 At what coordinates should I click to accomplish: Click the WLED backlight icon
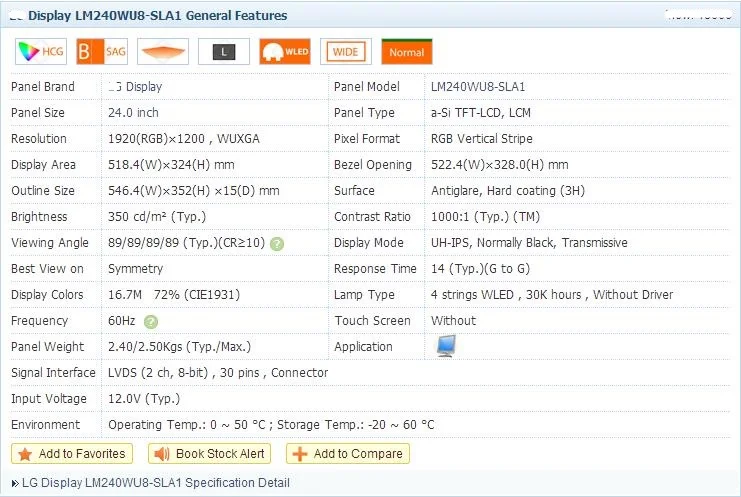click(x=284, y=51)
